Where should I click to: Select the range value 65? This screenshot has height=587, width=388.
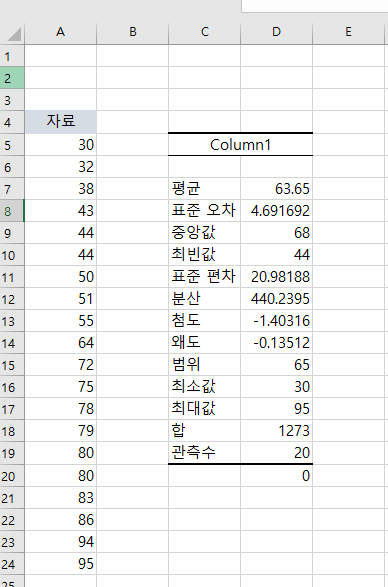pos(276,365)
